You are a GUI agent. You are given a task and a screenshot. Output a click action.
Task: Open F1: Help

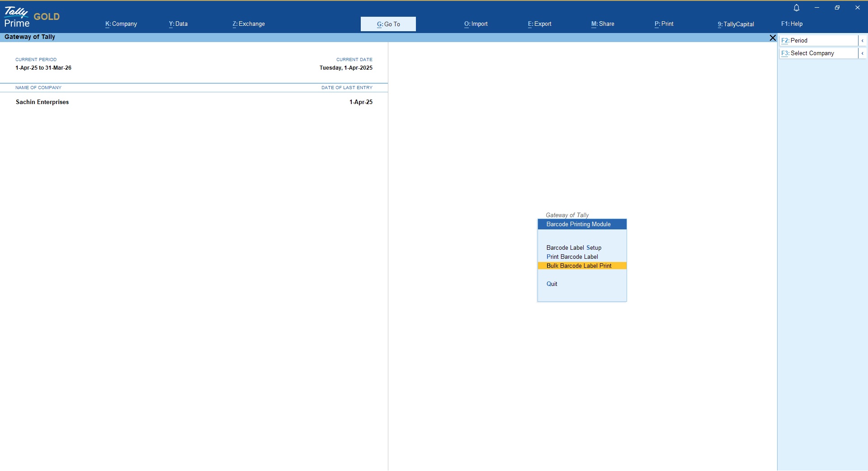point(792,24)
